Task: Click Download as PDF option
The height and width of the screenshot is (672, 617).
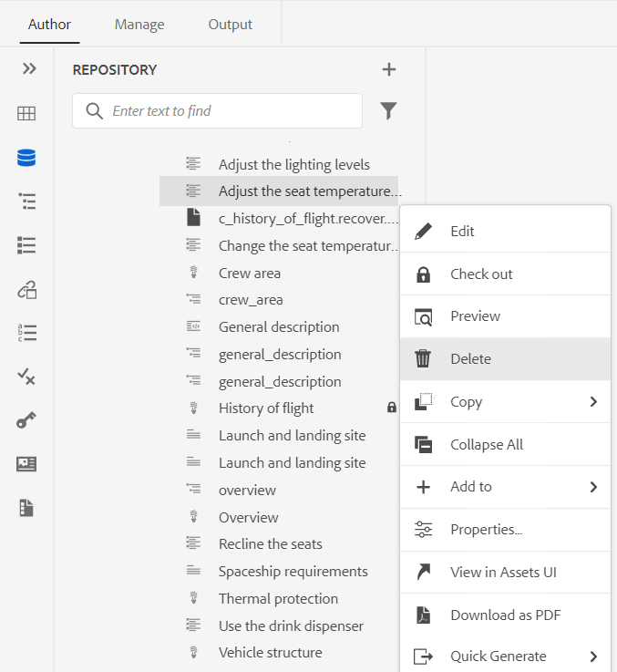Action: (x=505, y=615)
